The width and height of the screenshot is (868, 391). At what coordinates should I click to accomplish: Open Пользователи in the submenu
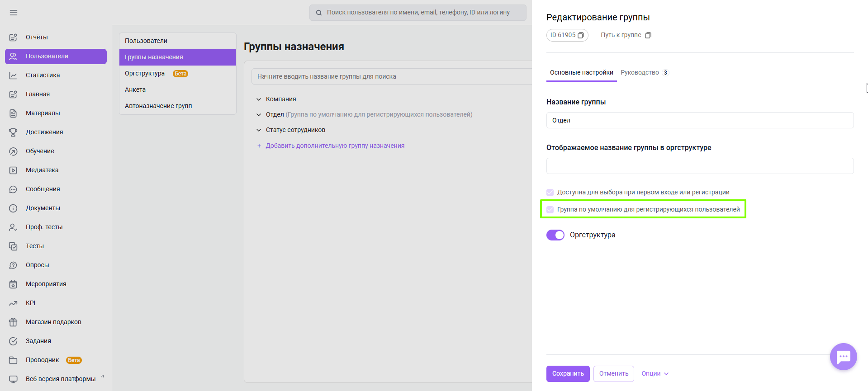click(178, 41)
